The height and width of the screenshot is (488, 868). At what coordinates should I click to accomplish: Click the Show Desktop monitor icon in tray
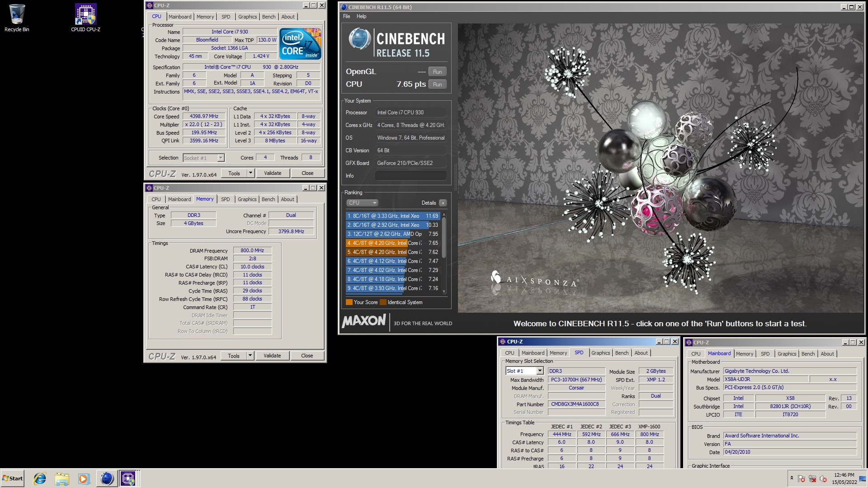coord(863,479)
